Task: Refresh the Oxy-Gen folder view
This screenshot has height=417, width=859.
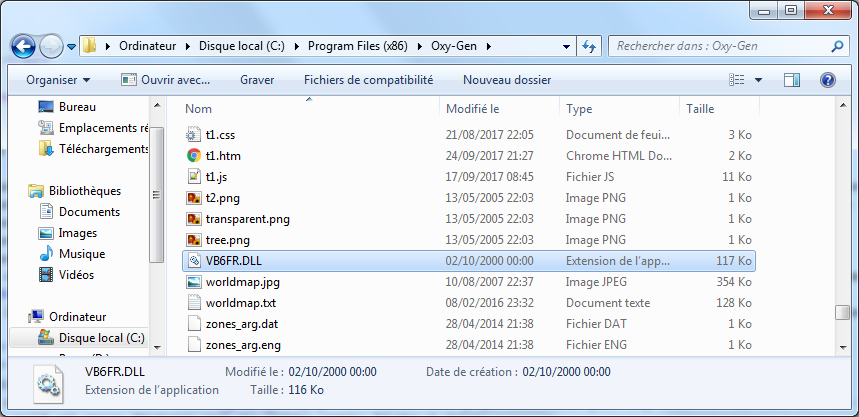Action: tap(590, 47)
